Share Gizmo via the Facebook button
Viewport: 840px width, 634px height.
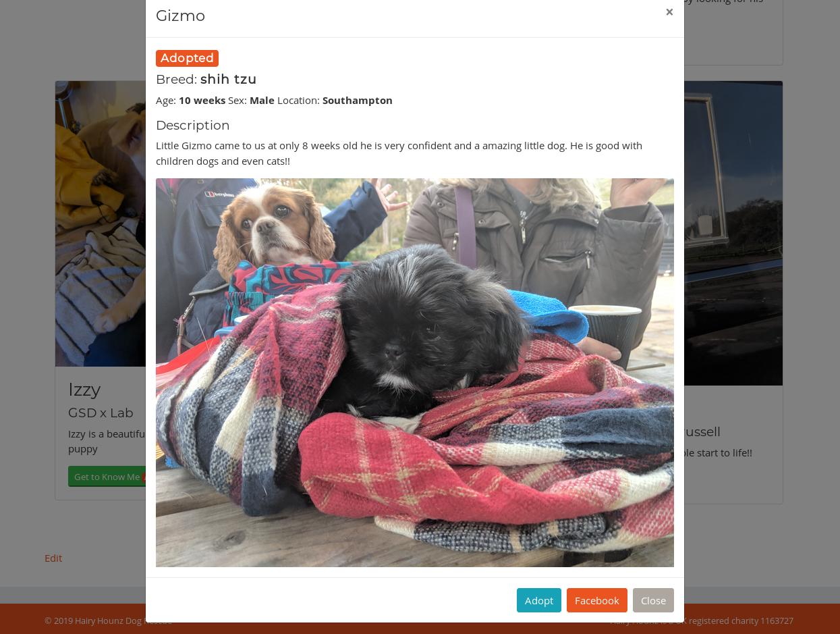(597, 600)
